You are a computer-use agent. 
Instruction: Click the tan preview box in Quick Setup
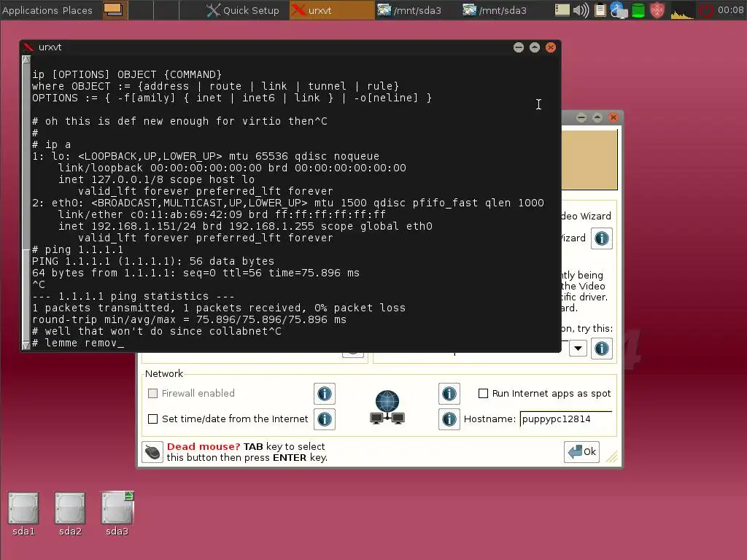(x=589, y=160)
